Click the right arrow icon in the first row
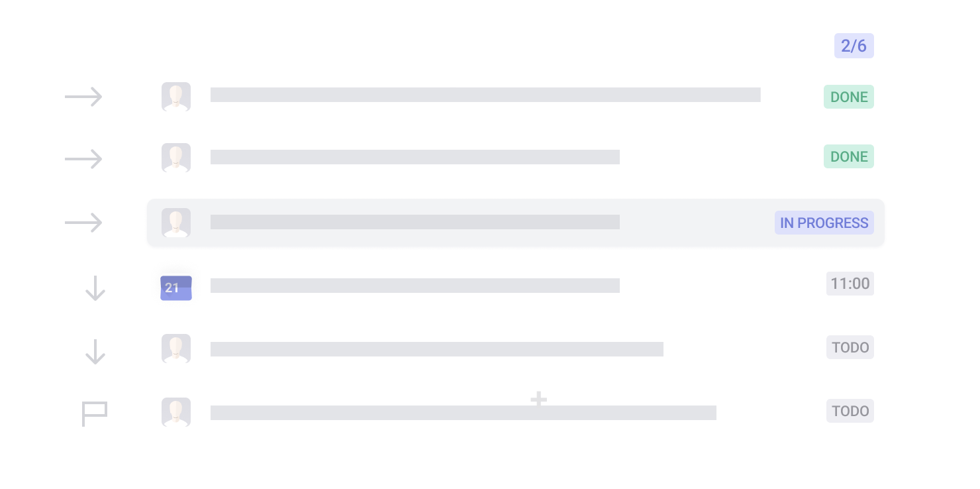 point(83,97)
